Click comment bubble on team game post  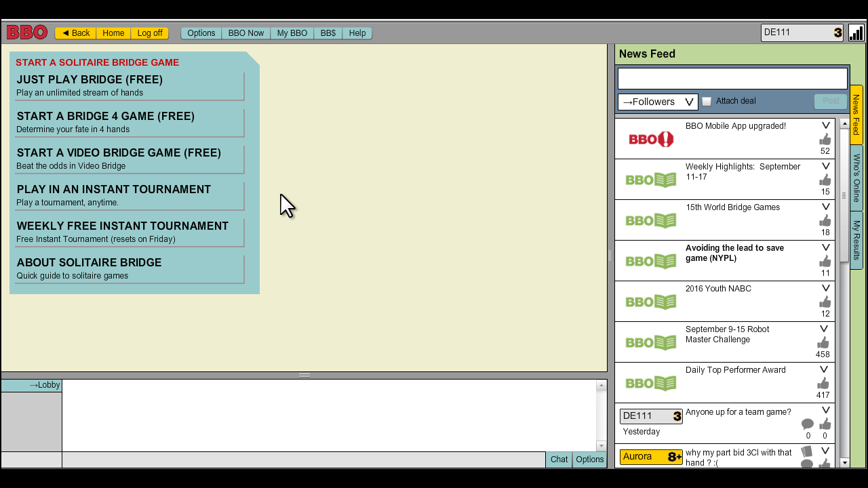point(808,424)
